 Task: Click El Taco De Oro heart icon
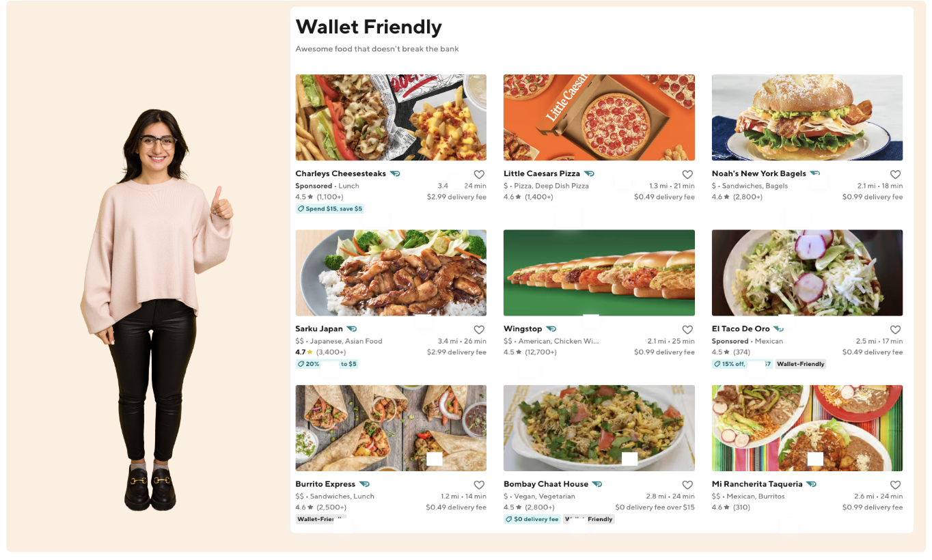point(895,330)
